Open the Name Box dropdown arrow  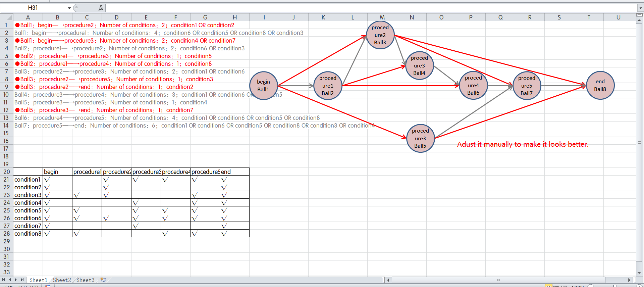pos(69,8)
